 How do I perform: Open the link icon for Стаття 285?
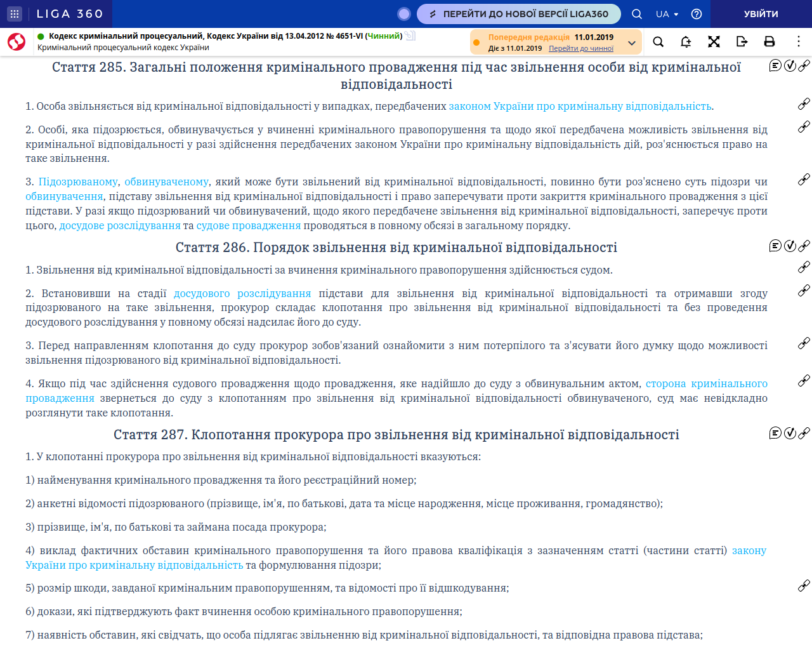(804, 65)
